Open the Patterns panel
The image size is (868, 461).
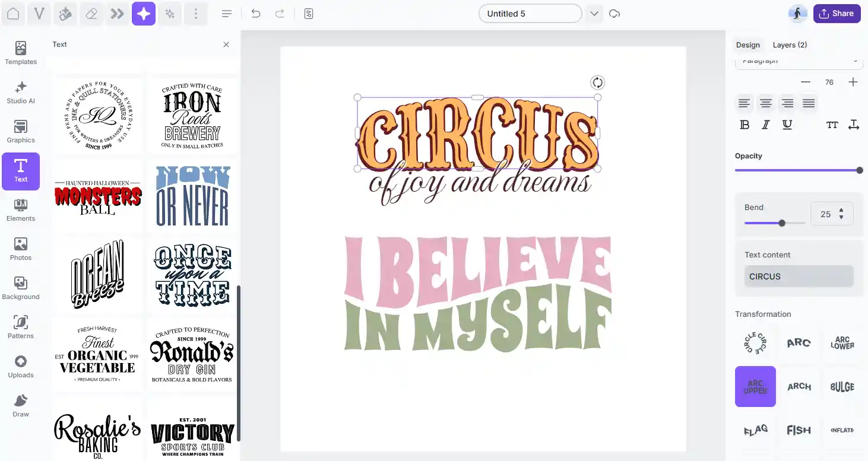pos(20,327)
